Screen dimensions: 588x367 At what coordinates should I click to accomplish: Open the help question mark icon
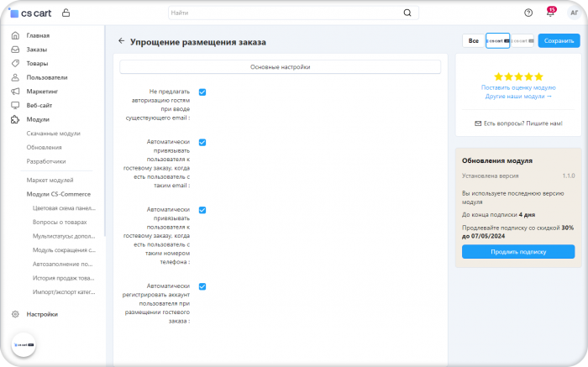pyautogui.click(x=528, y=13)
